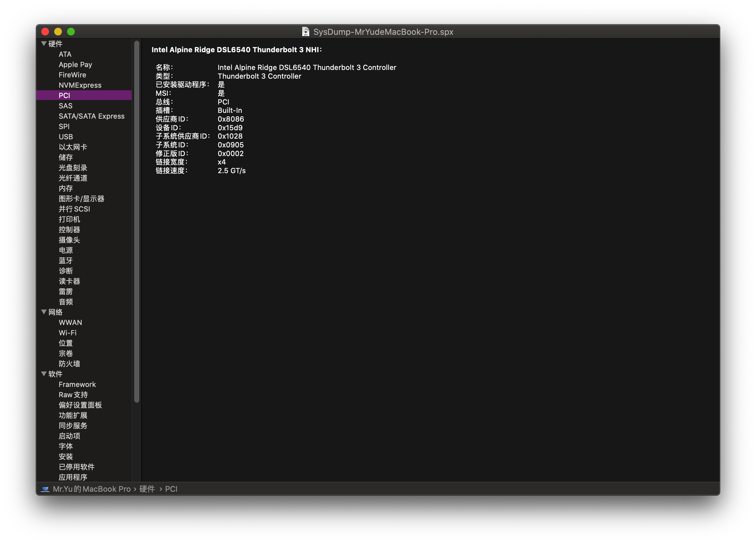Collapse the 软件 section triangle
Image resolution: width=756 pixels, height=543 pixels.
(44, 374)
